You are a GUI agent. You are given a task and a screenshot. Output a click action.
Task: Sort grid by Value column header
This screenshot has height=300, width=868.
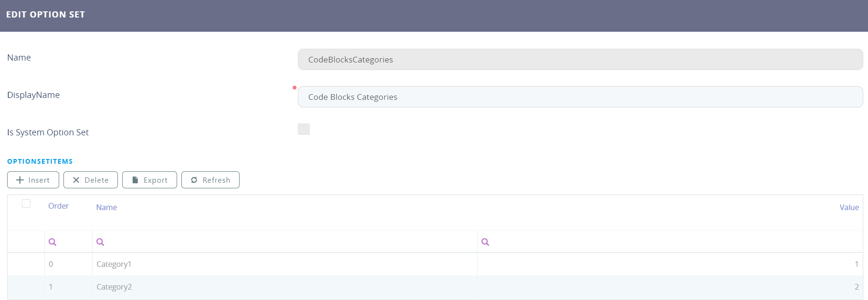[849, 207]
